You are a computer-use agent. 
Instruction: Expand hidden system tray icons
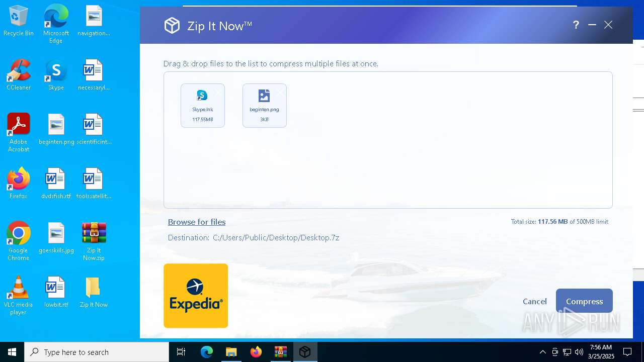pos(542,352)
